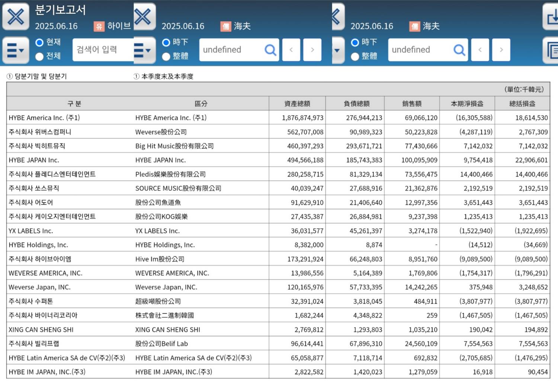Click the search magnifier in the middle header
Viewport: 558px width, 392px height.
270,49
